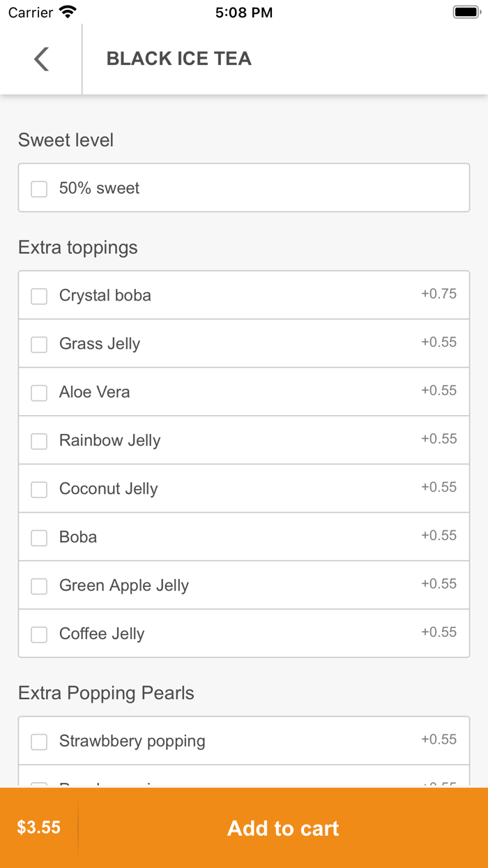
Task: Enable the Crystal boba topping checkbox
Action: tap(39, 297)
